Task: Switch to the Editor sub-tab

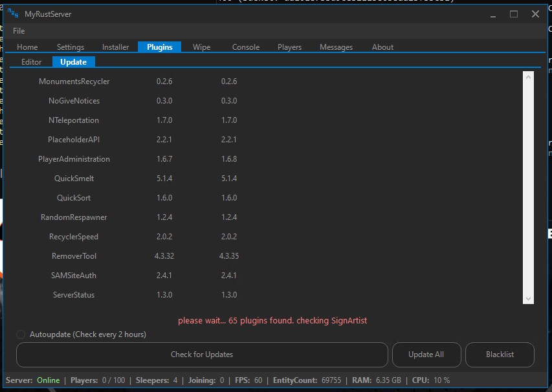Action: pos(32,62)
